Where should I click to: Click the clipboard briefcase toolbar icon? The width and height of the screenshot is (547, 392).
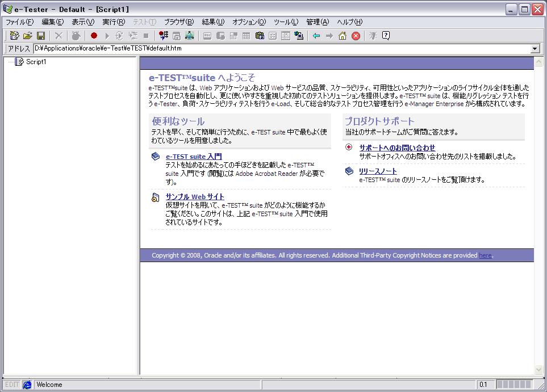point(260,36)
